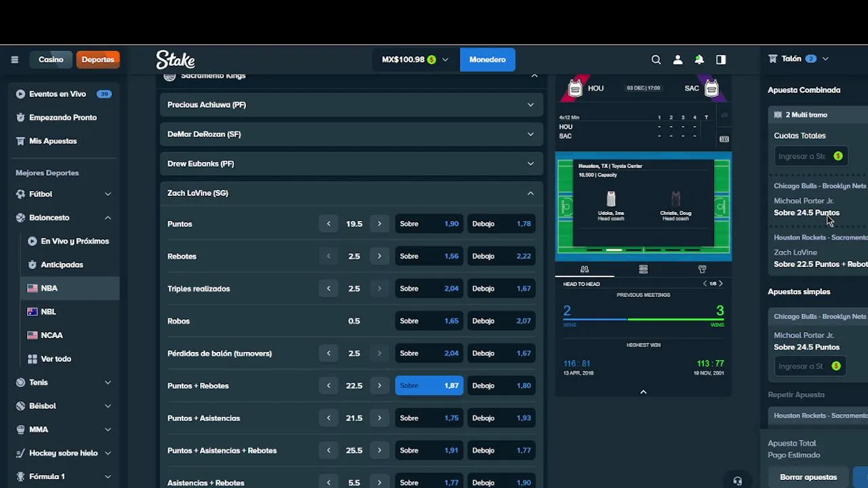Screen dimensions: 868x488
Task: Open the user profile icon
Action: pos(677,60)
